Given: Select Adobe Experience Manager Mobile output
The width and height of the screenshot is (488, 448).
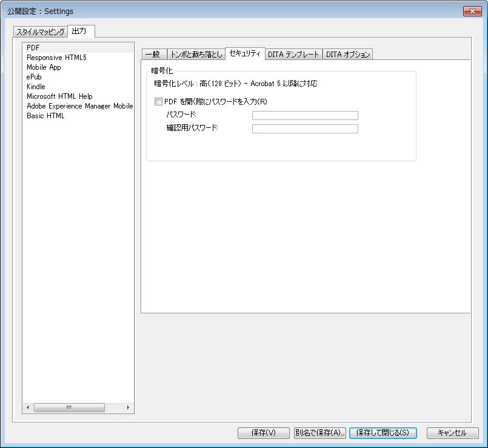Looking at the screenshot, I should 79,106.
